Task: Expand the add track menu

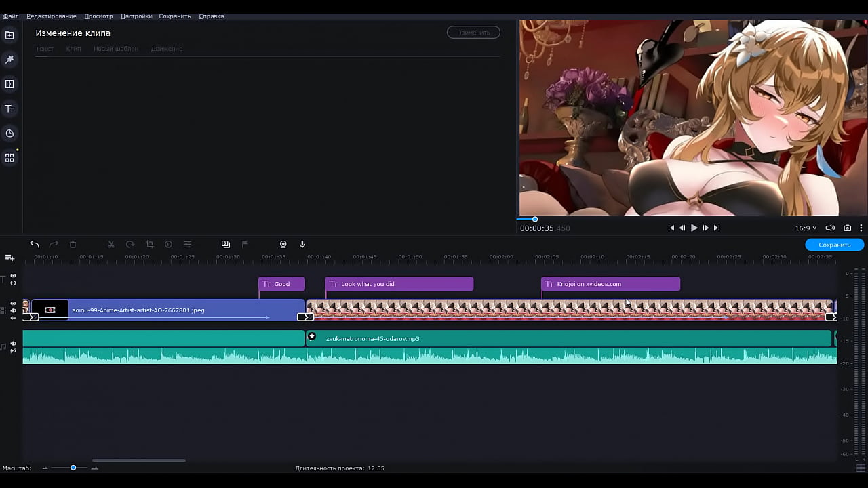Action: point(9,258)
